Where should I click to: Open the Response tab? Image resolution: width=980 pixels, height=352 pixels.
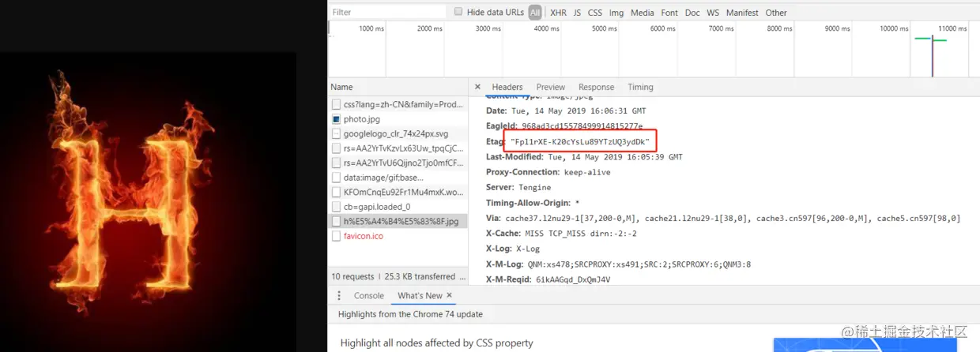click(596, 87)
